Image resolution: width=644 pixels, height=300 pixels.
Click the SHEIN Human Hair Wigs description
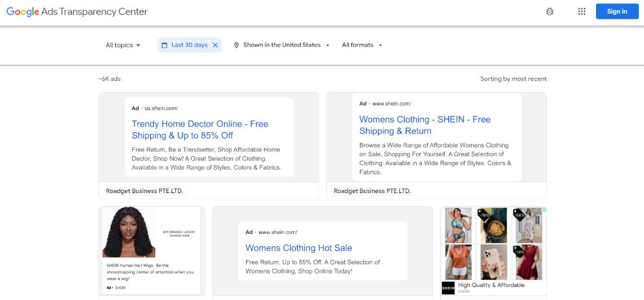(x=150, y=272)
